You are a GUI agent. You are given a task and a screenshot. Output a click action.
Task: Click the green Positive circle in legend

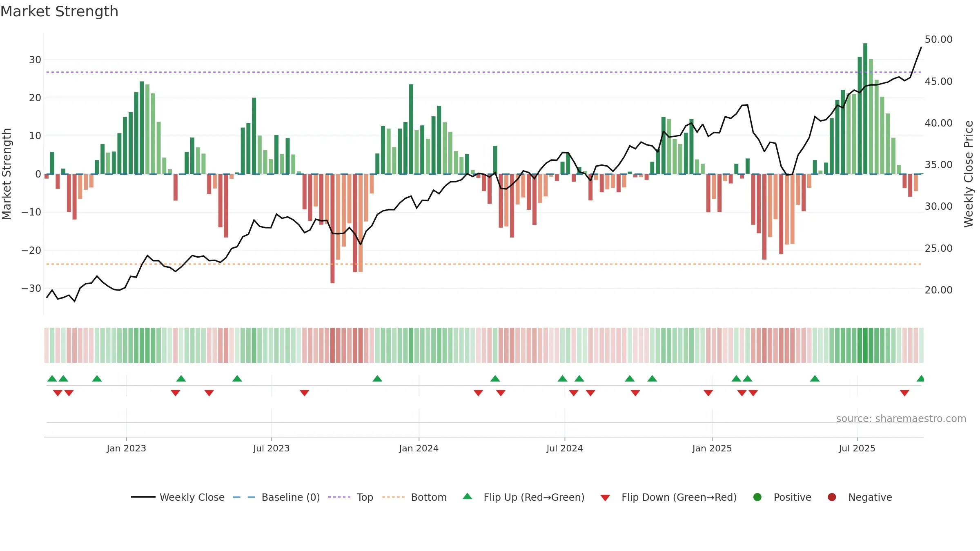pos(757,497)
